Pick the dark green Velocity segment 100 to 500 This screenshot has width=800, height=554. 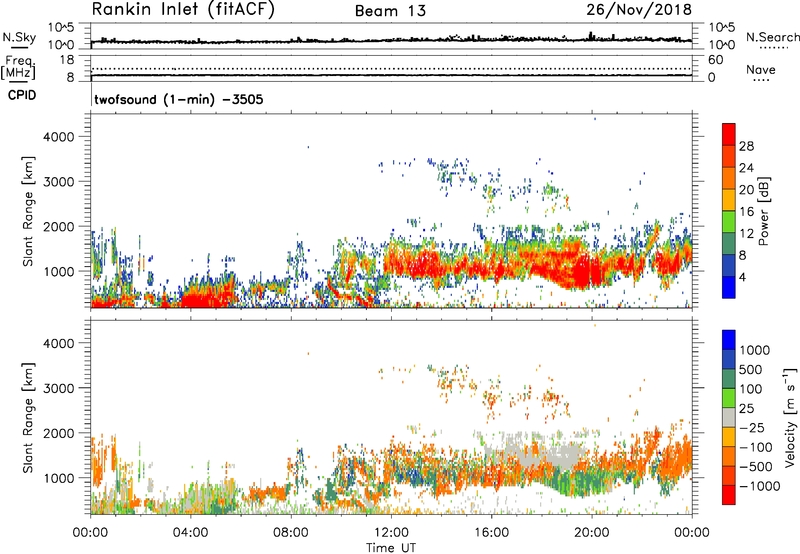pyautogui.click(x=729, y=379)
